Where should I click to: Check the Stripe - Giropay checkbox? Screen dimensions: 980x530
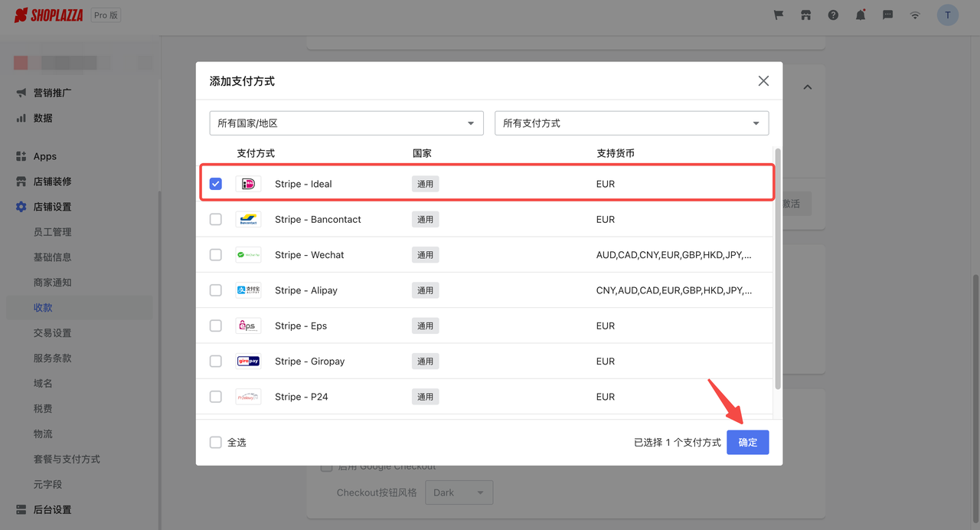[x=216, y=361]
